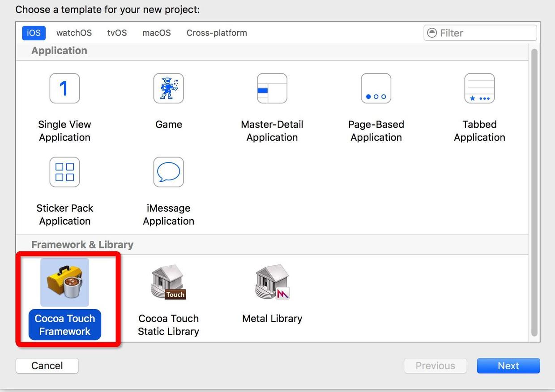Image resolution: width=555 pixels, height=392 pixels.
Task: Click the Filter search field
Action: pos(486,33)
